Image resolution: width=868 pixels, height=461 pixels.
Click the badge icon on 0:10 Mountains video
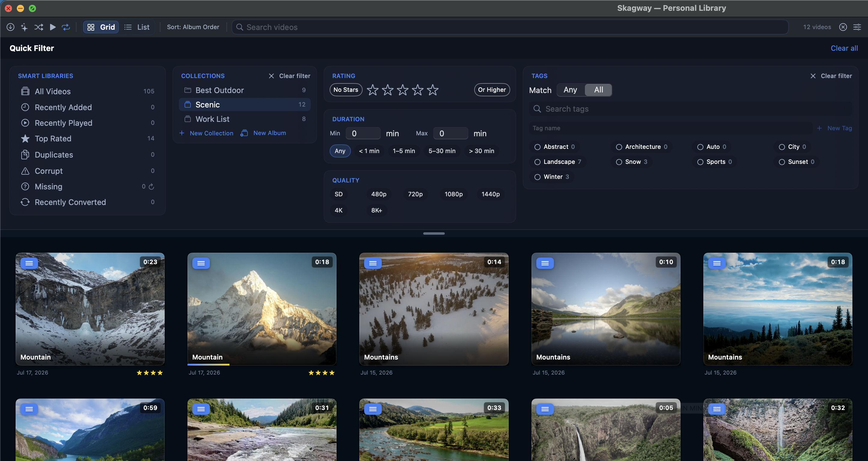point(545,263)
